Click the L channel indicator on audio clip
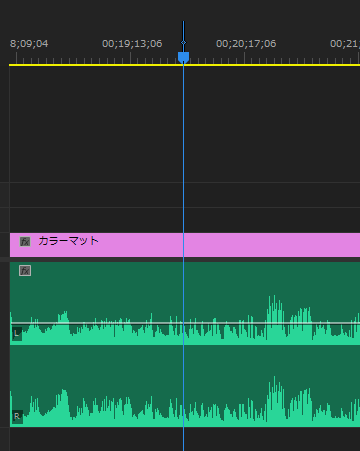 coord(17,333)
